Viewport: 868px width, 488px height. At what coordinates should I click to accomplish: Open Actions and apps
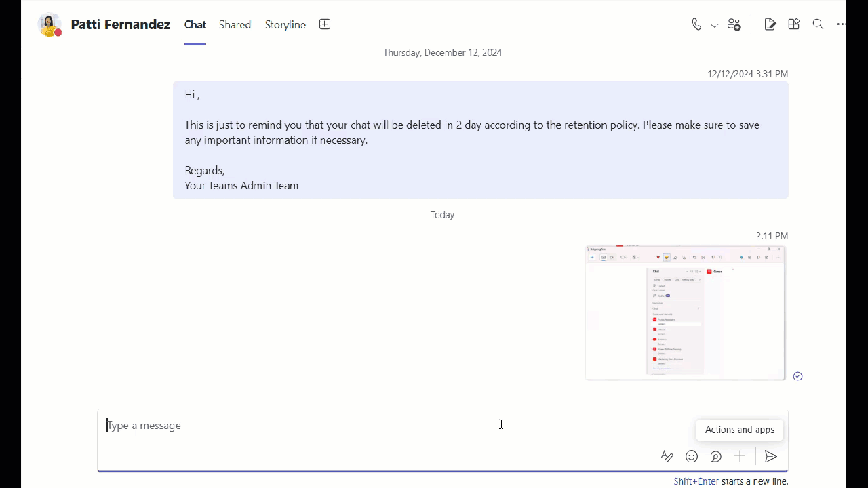click(x=740, y=456)
